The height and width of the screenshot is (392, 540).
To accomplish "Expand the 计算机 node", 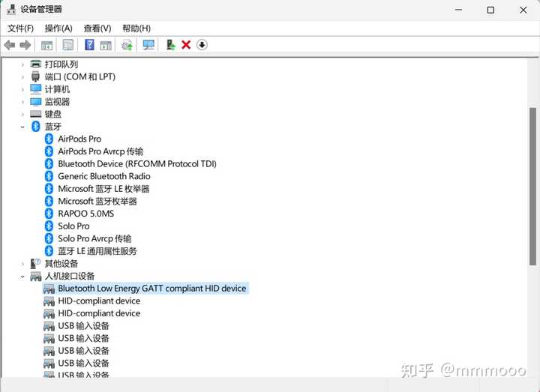I will click(x=22, y=89).
